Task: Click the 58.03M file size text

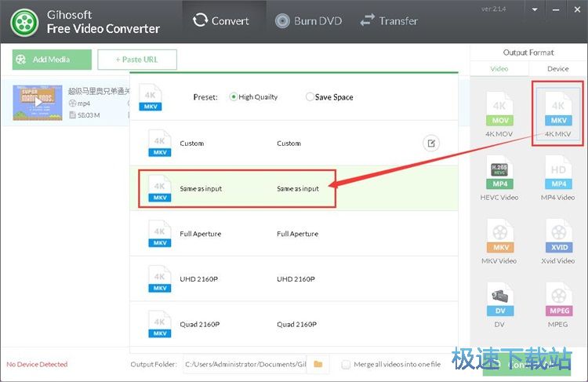Action: pyautogui.click(x=89, y=115)
